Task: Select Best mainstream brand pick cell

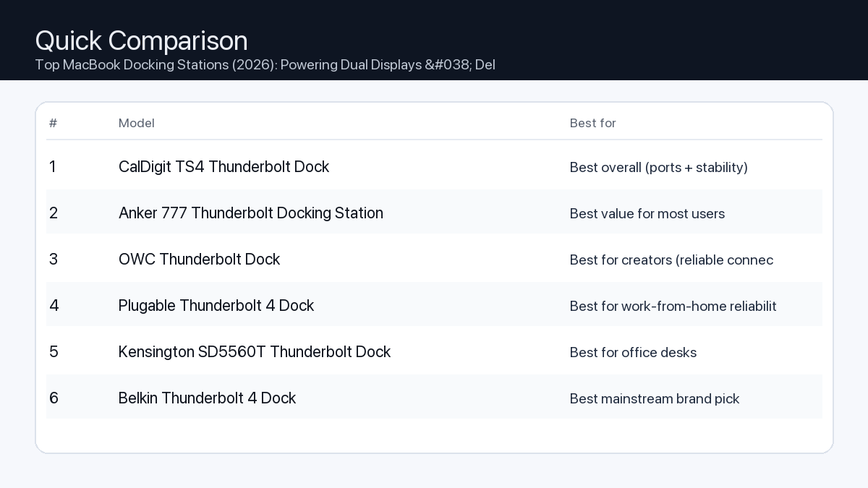Action: pyautogui.click(x=654, y=398)
